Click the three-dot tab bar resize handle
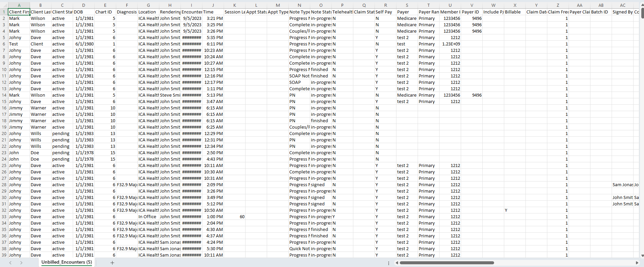 point(389,263)
